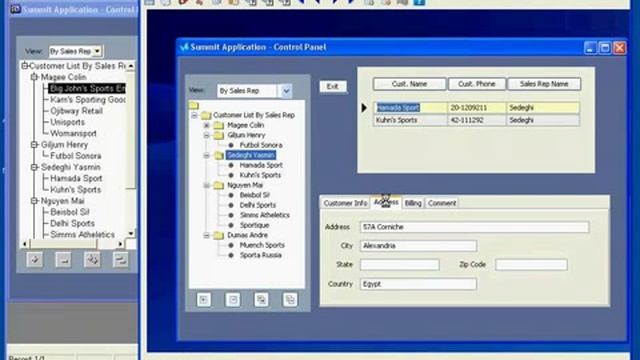The height and width of the screenshot is (360, 640).
Task: Click the Nguyen Mai folder icon in the front tree
Action: point(219,185)
